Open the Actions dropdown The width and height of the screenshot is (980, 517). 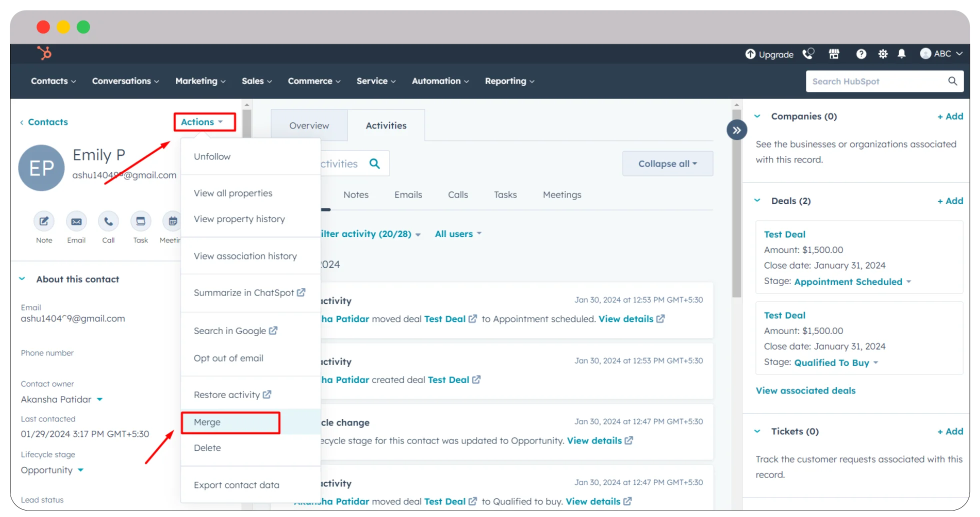tap(203, 121)
